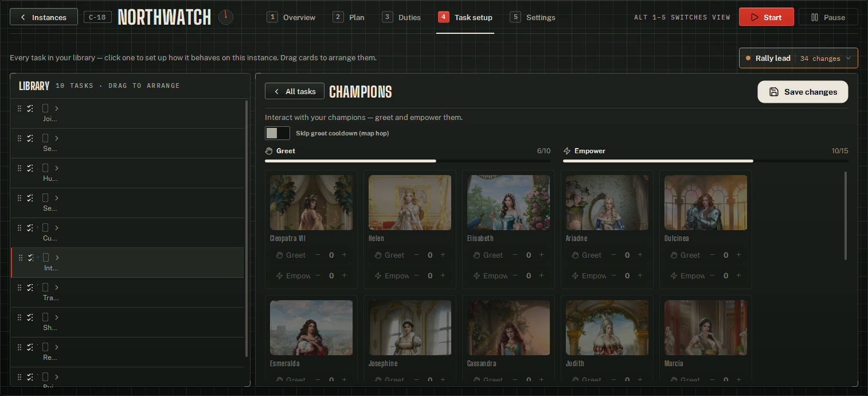Click the drag handle of the Sh... task row

19,317
